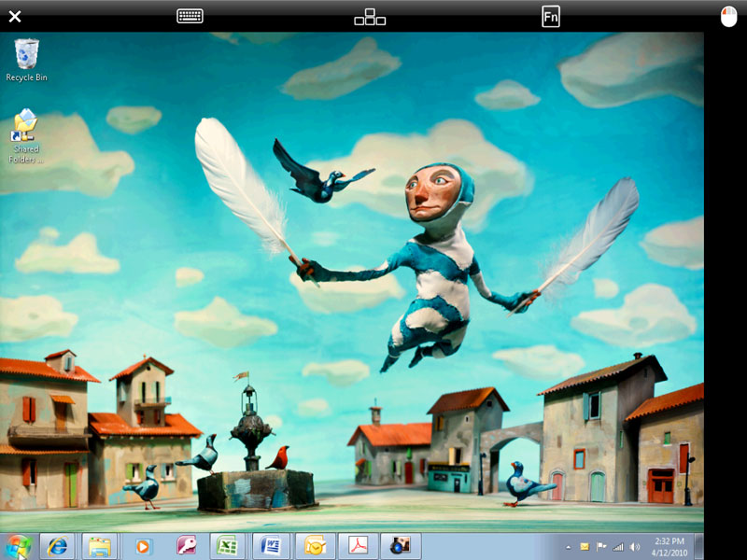The height and width of the screenshot is (560, 747).
Task: Select the Recycle Bin desktop icon
Action: (x=27, y=61)
